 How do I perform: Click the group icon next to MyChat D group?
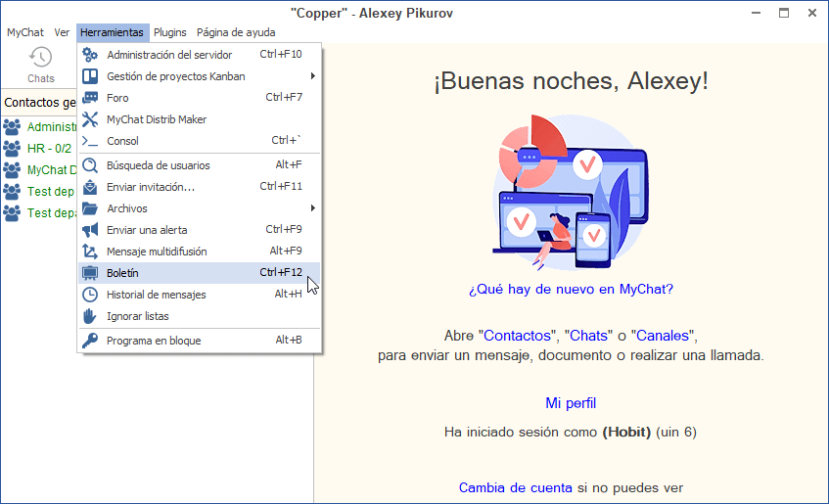tap(12, 169)
